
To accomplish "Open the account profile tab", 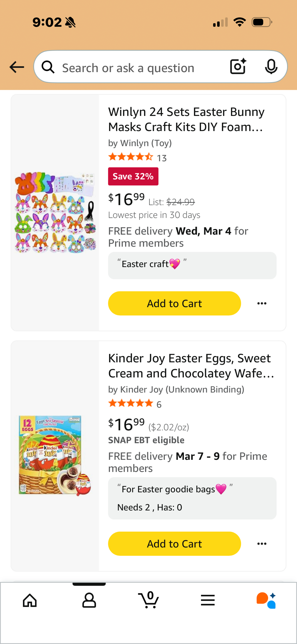I will 89,601.
